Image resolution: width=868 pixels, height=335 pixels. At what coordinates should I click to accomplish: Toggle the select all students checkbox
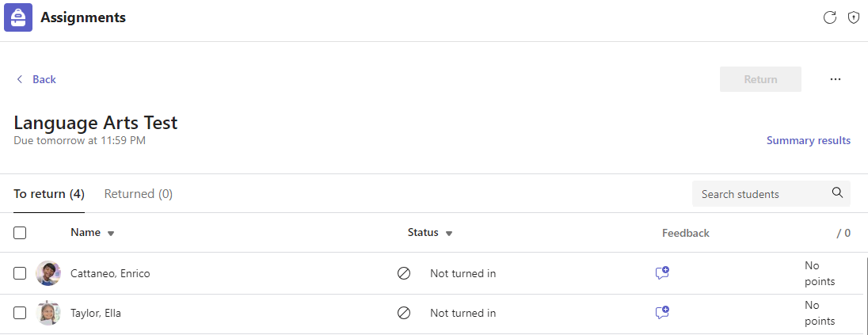pos(21,233)
